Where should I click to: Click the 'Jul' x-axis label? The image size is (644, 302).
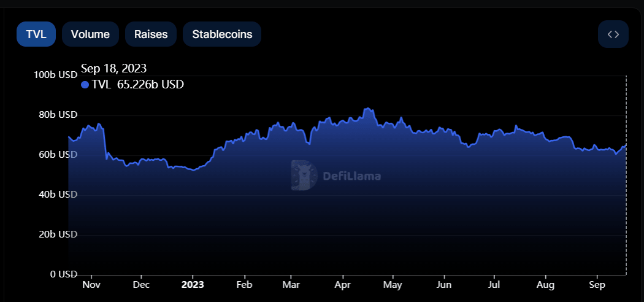pos(494,285)
